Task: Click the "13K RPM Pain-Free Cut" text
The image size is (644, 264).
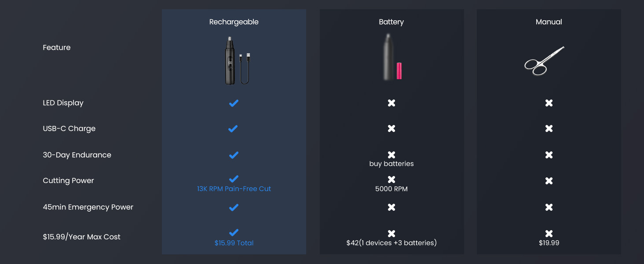Action: click(x=234, y=189)
